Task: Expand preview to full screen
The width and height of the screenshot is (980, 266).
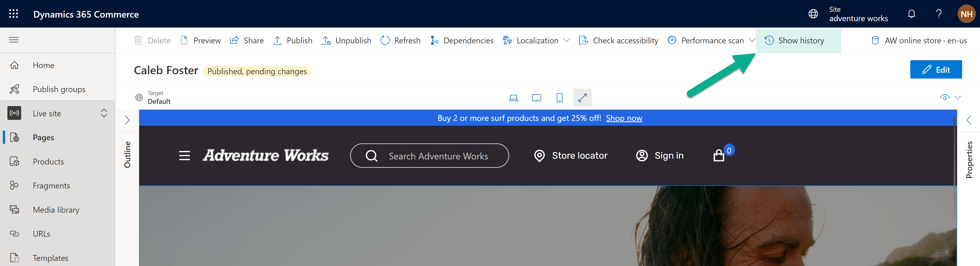Action: 582,98
